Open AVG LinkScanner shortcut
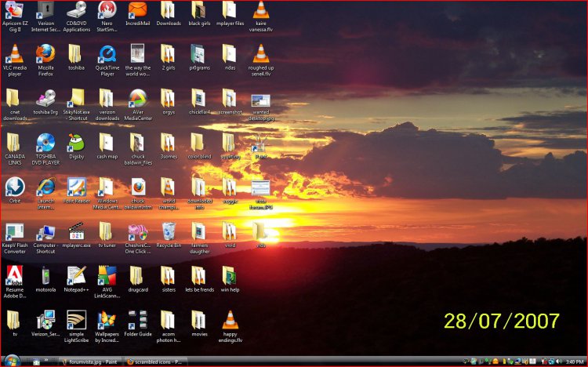 107,282
